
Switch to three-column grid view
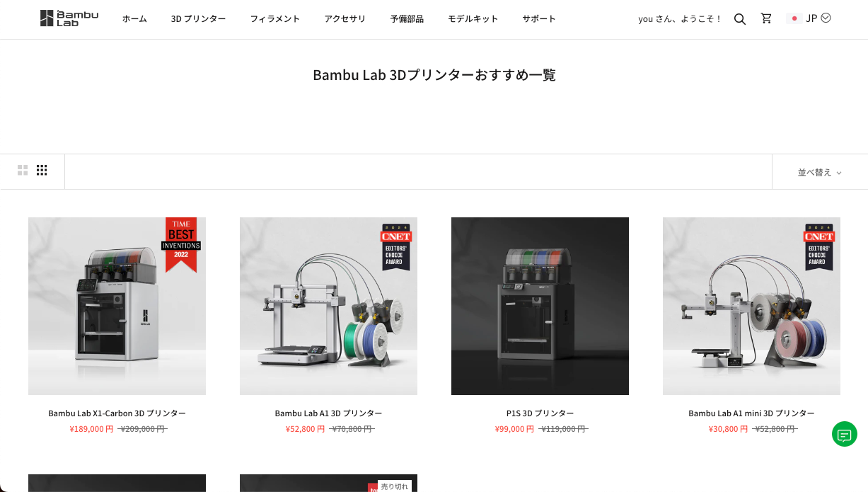[42, 170]
